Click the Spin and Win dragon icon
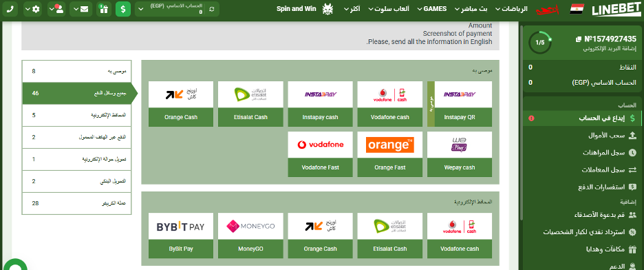Image resolution: width=644 pixels, height=270 pixels. [328, 9]
